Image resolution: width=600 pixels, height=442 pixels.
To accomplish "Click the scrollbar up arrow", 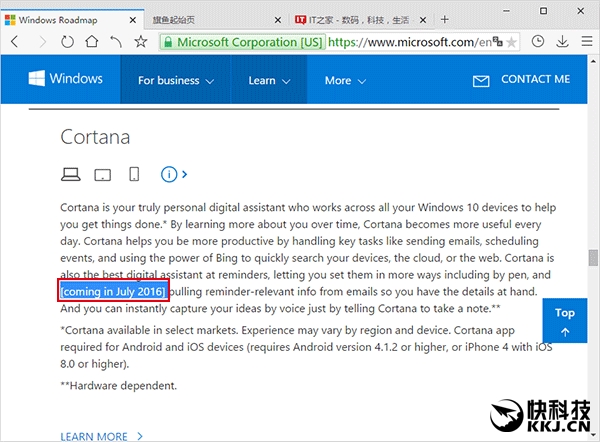I will (x=593, y=61).
